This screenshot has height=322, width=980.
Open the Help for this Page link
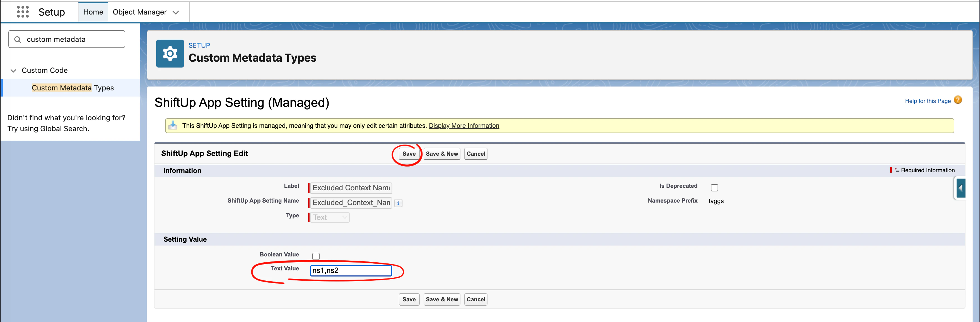pyautogui.click(x=928, y=101)
